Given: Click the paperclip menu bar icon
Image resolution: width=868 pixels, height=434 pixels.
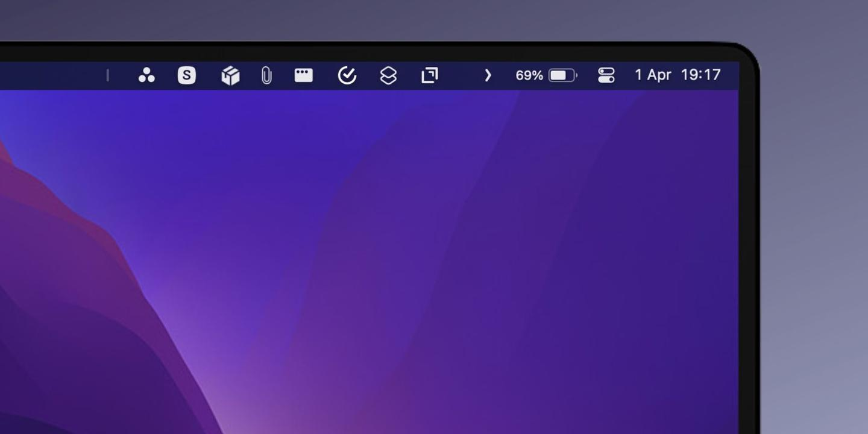Looking at the screenshot, I should coord(266,75).
